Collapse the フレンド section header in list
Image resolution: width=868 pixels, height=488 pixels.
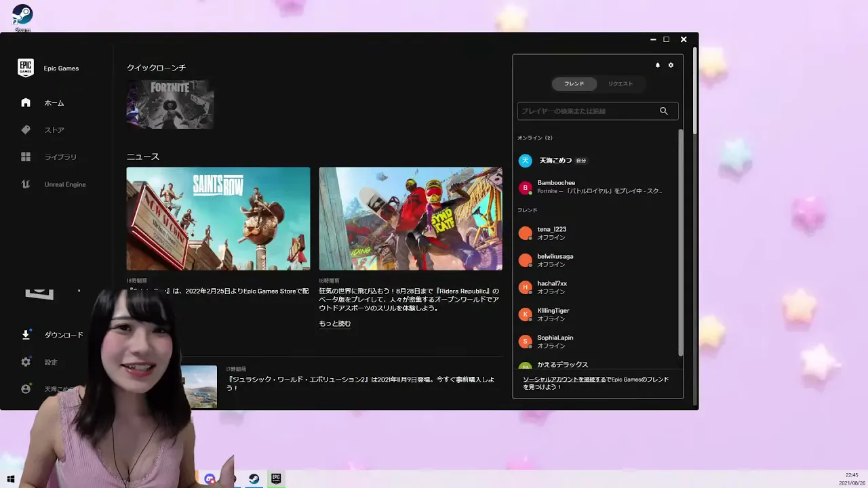click(x=528, y=211)
